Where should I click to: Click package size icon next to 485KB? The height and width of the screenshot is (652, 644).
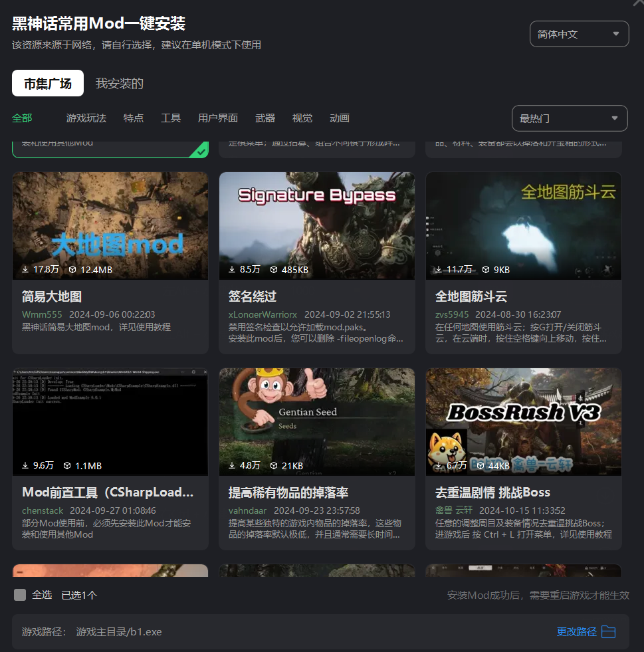[274, 269]
